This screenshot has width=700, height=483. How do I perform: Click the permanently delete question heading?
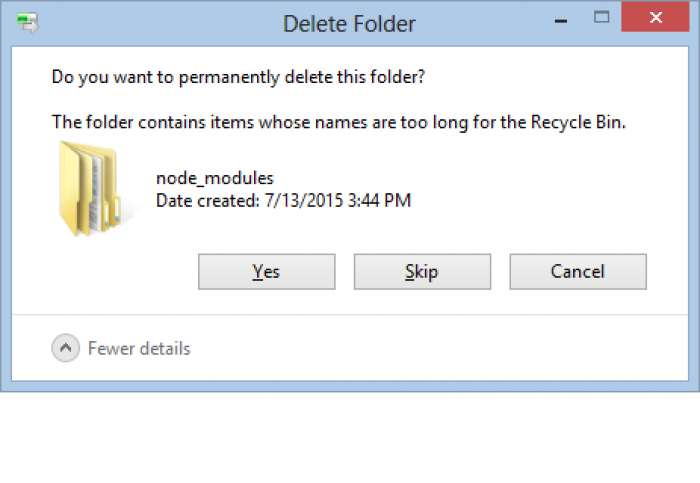point(238,77)
